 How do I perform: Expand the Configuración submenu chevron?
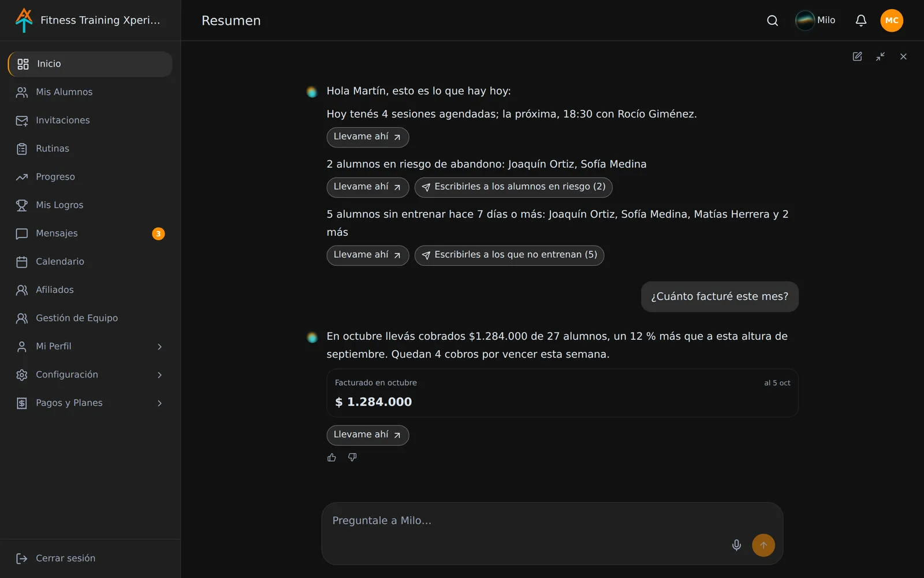[160, 375]
